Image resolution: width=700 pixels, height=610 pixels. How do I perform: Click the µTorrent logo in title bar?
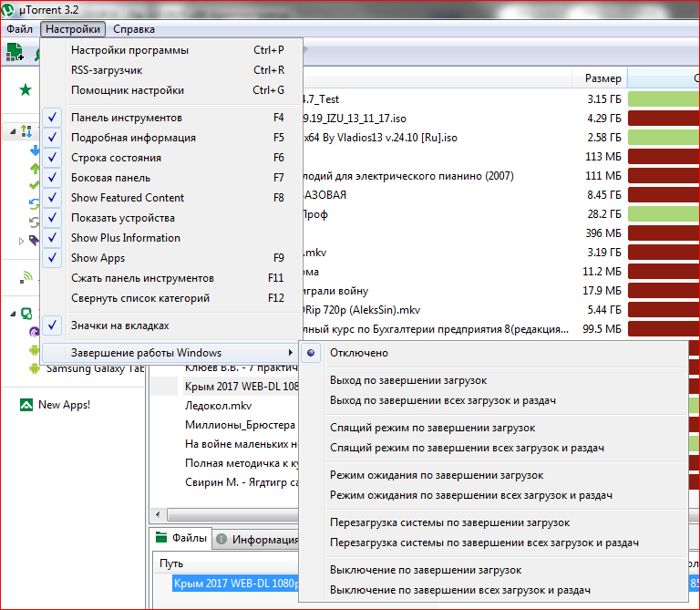(7, 9)
